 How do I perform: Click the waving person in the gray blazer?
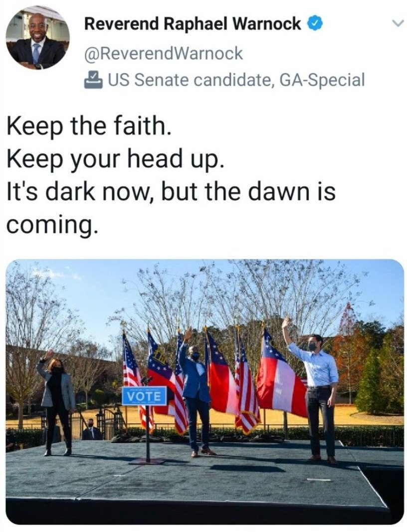pyautogui.click(x=57, y=402)
